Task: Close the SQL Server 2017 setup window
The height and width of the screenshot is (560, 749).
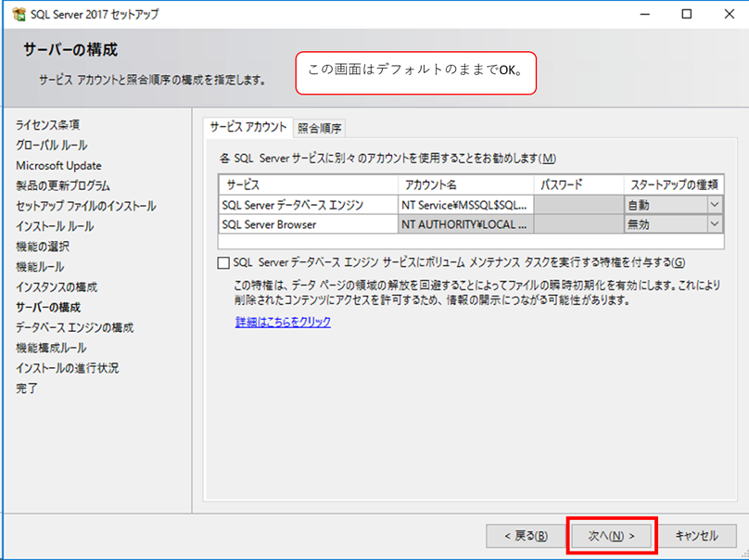Action: pos(729,14)
